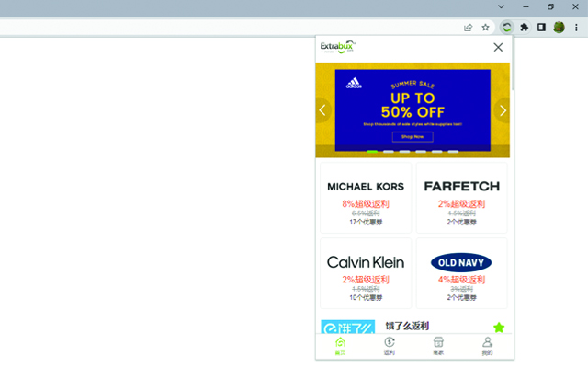Open the Chrome profile avatar

click(x=559, y=27)
